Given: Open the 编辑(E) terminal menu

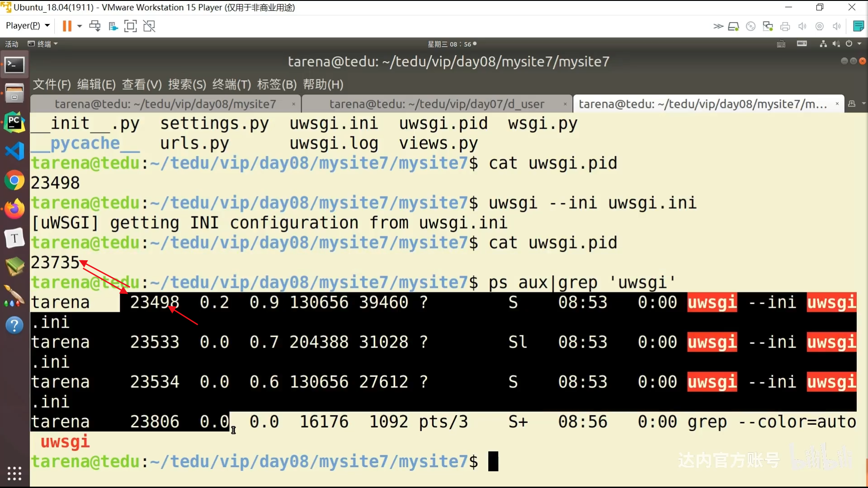Looking at the screenshot, I should (96, 84).
